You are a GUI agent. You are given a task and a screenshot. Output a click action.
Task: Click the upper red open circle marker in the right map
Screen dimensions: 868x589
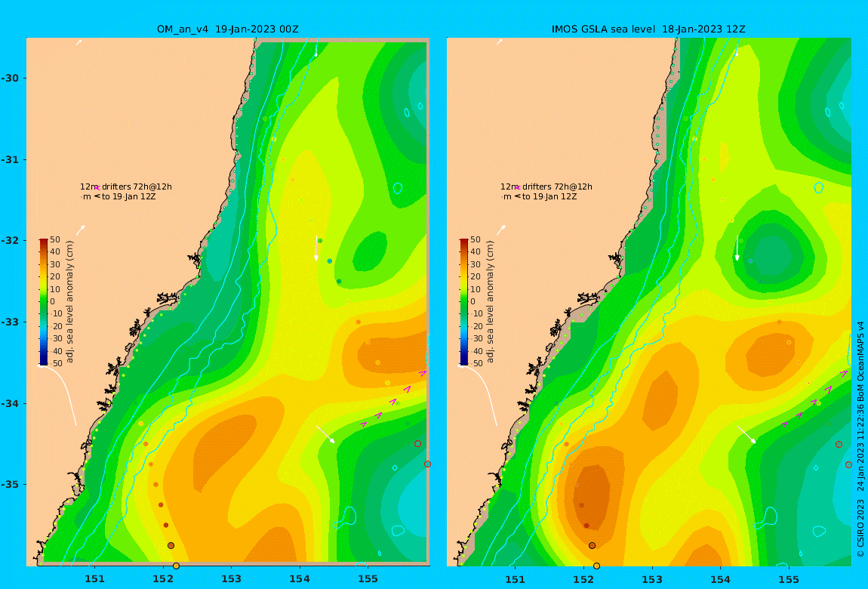pyautogui.click(x=839, y=445)
